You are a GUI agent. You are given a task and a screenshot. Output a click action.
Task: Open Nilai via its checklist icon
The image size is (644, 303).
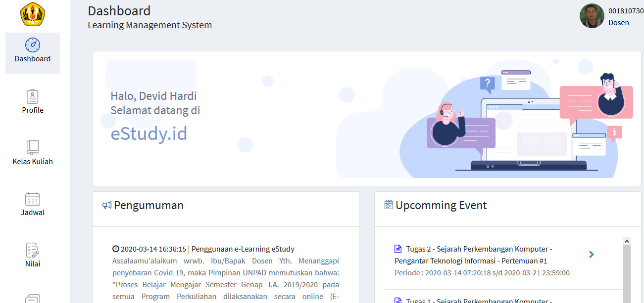pyautogui.click(x=33, y=250)
